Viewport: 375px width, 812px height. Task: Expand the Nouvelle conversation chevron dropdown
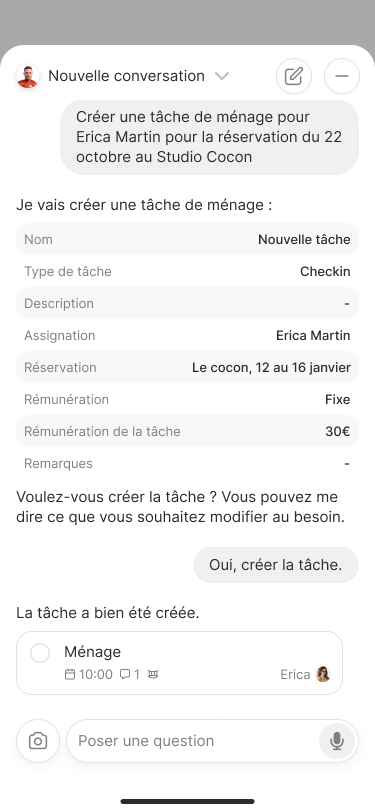click(x=222, y=76)
